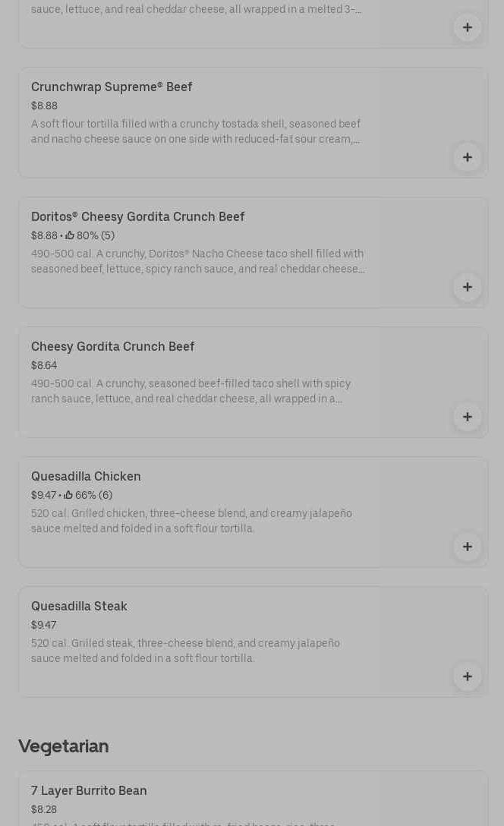Click the plus icon on the topmost item card
504x826 pixels.
pyautogui.click(x=467, y=27)
